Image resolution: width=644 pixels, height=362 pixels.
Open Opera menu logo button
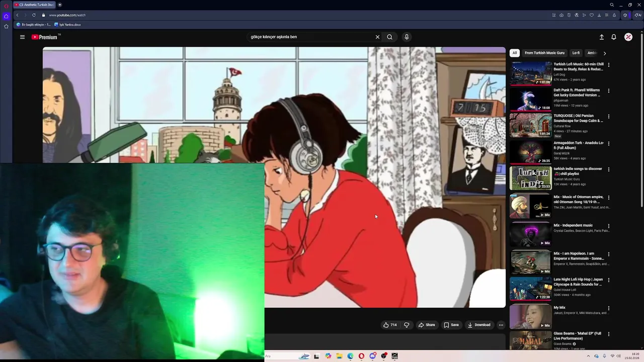click(x=6, y=5)
